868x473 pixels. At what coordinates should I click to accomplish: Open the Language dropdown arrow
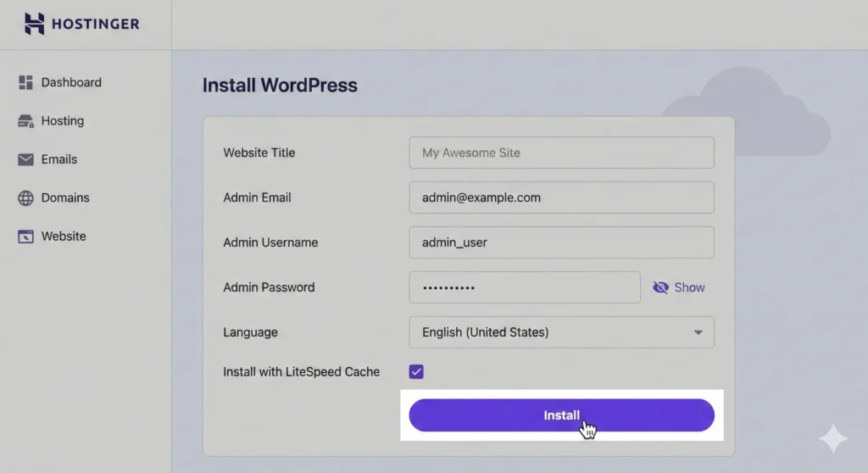click(x=698, y=332)
